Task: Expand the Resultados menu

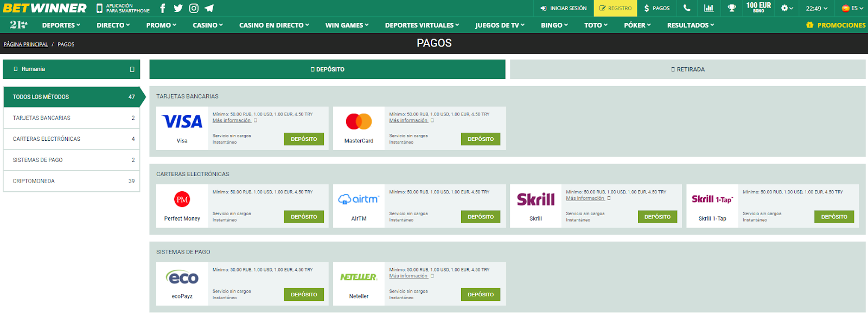Action: [x=691, y=25]
